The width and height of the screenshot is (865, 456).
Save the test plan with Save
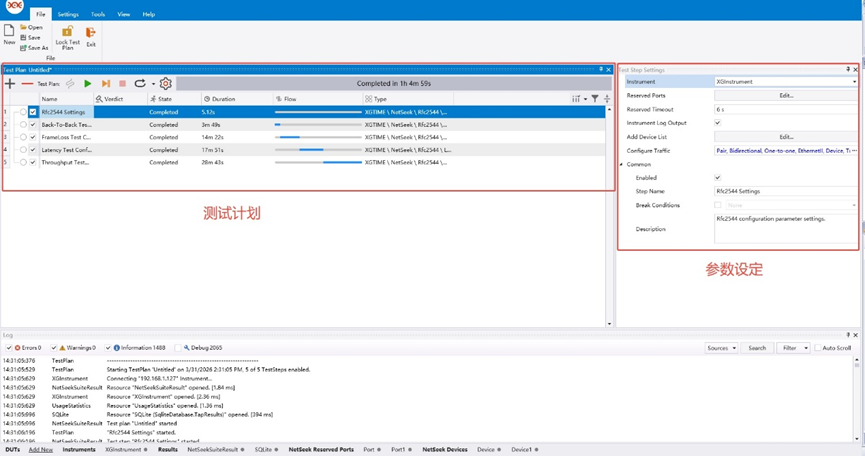coord(30,37)
